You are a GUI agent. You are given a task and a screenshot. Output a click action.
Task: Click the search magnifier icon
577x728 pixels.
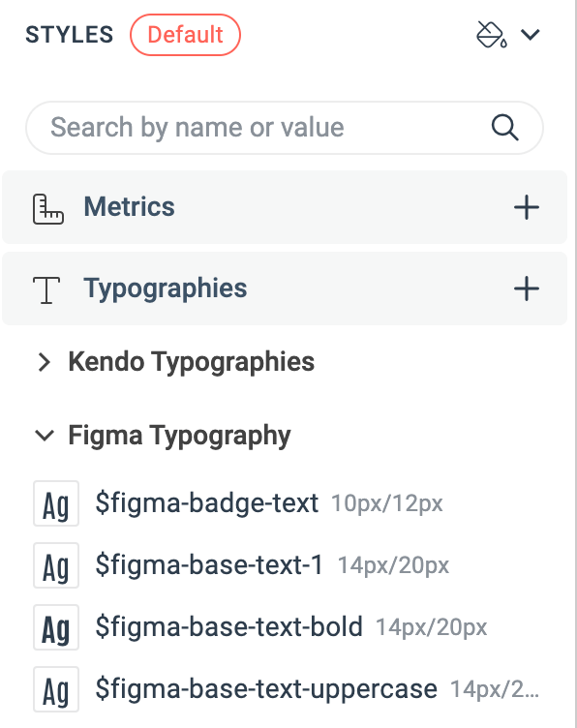pyautogui.click(x=504, y=127)
